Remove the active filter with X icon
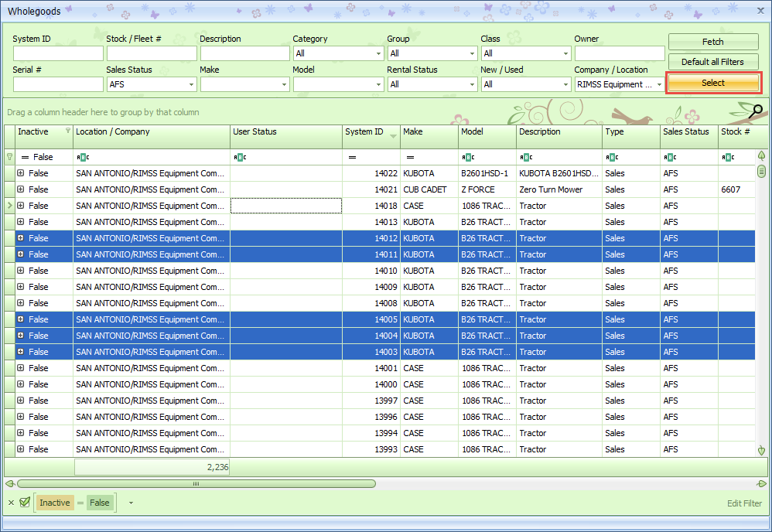 11,503
